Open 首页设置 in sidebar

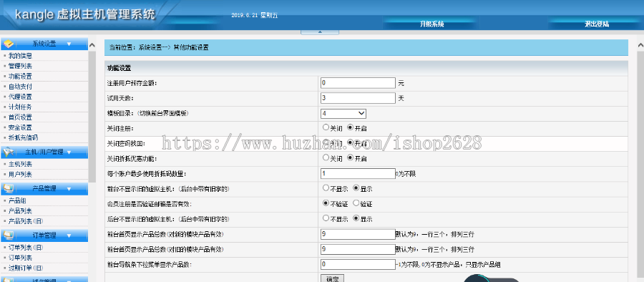tap(20, 117)
